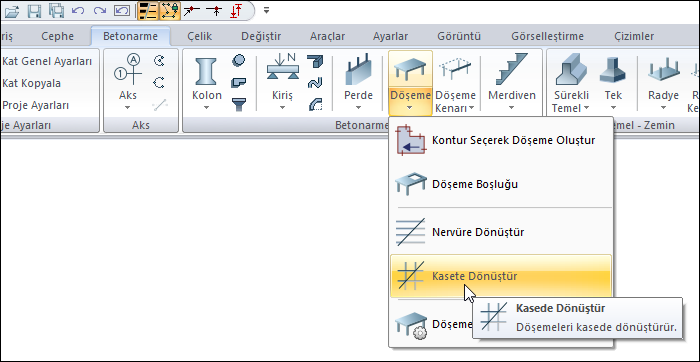This screenshot has height=362, width=700.
Task: Click Kat Genel Ayarları
Action: click(x=47, y=61)
